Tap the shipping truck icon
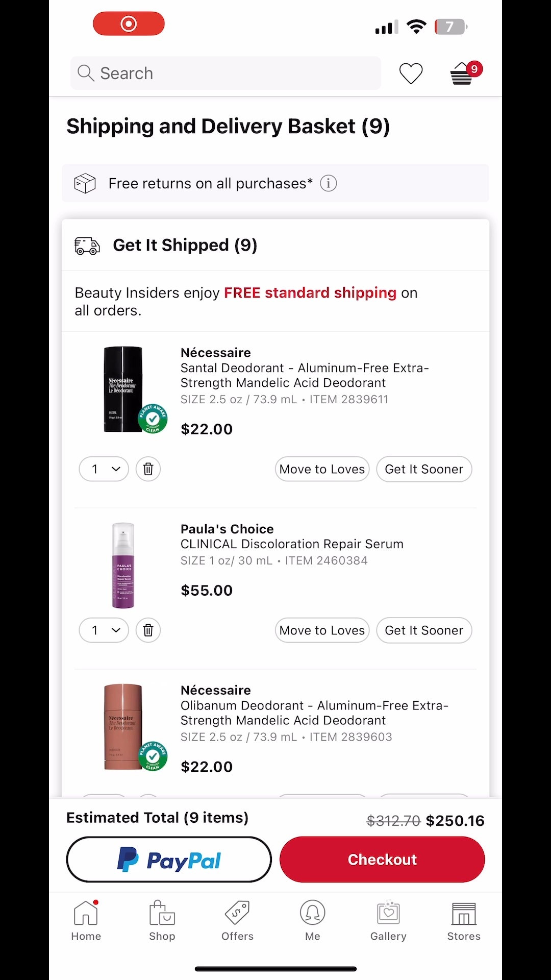 click(86, 246)
